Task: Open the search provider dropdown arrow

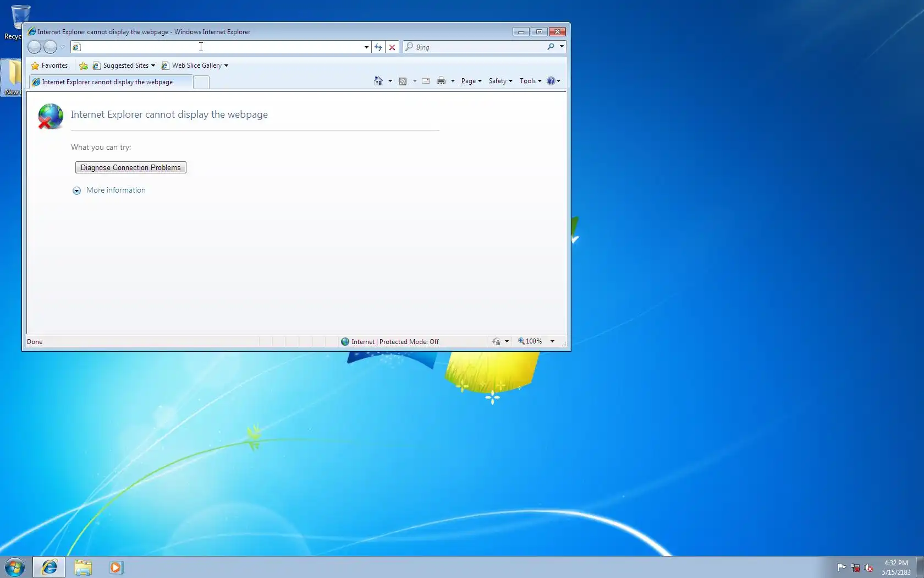Action: [x=562, y=47]
